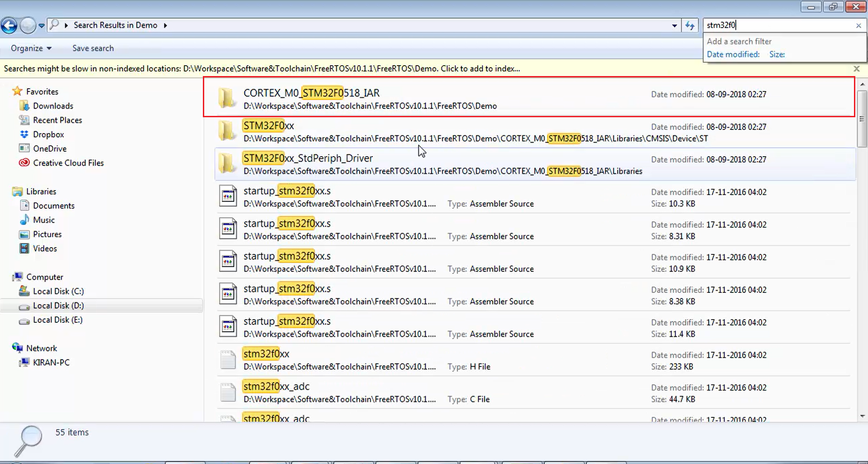868x464 pixels.
Task: Expand the breadcrumb arrow after Search Results in Demo
Action: coord(165,25)
